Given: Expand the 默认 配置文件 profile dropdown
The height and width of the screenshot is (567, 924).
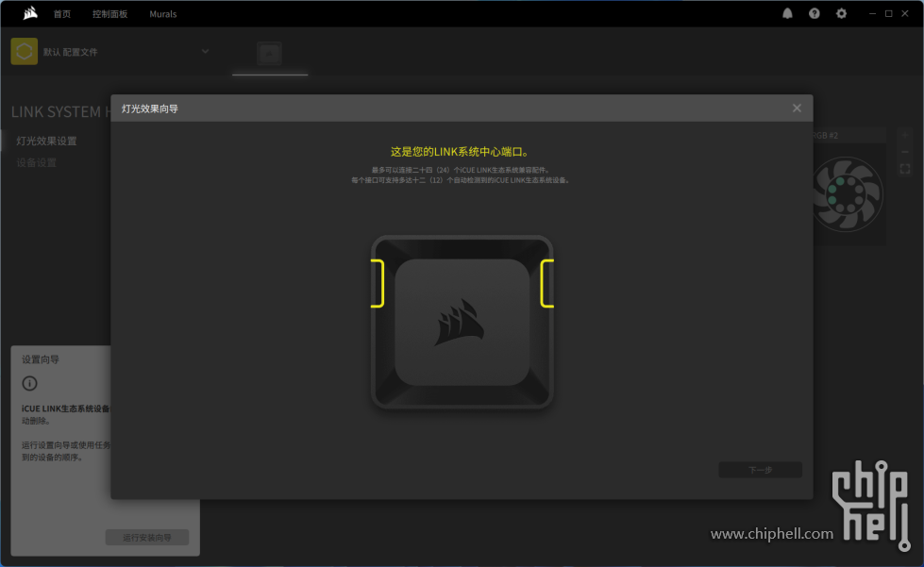Looking at the screenshot, I should (x=205, y=51).
